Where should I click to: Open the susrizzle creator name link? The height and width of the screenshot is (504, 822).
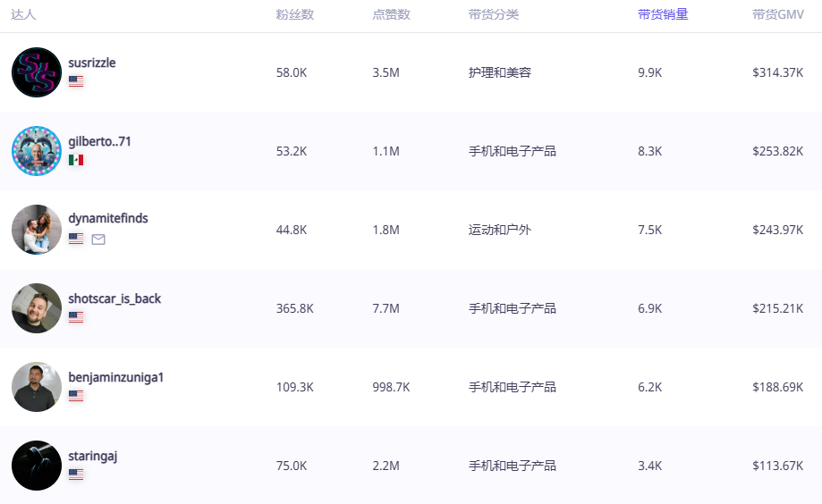pyautogui.click(x=92, y=63)
